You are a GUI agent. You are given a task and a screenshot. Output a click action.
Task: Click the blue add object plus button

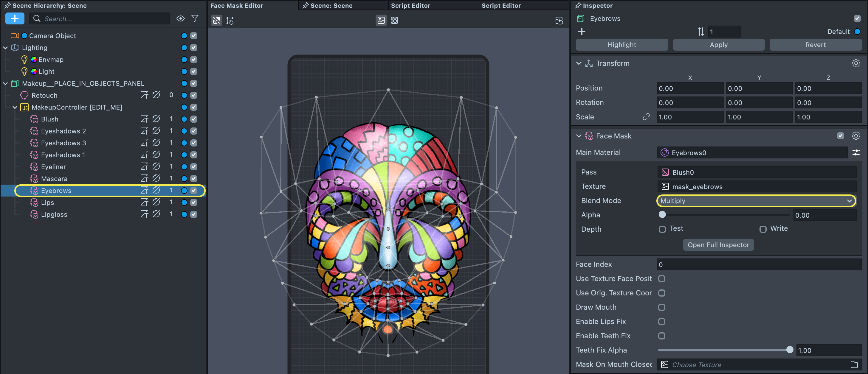(x=15, y=18)
